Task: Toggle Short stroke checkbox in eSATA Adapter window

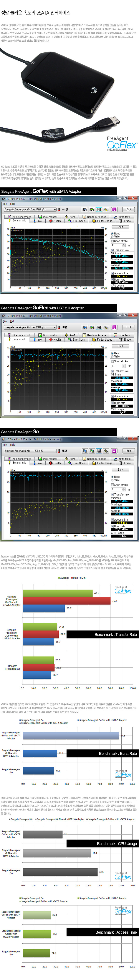Action: pyautogui.click(x=112, y=241)
